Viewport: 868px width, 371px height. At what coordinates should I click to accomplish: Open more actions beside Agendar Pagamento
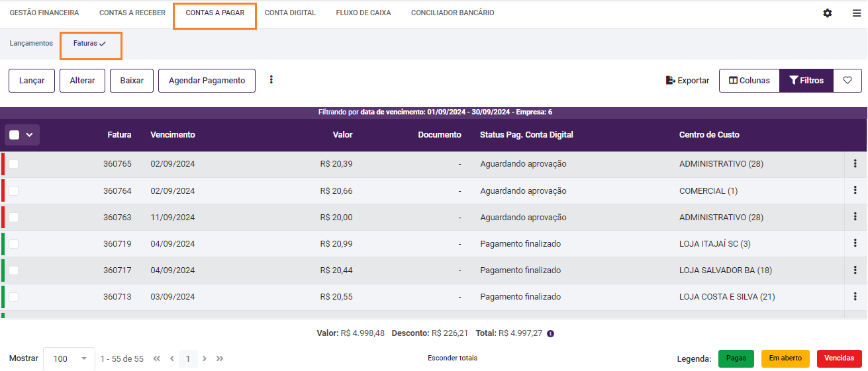(271, 80)
